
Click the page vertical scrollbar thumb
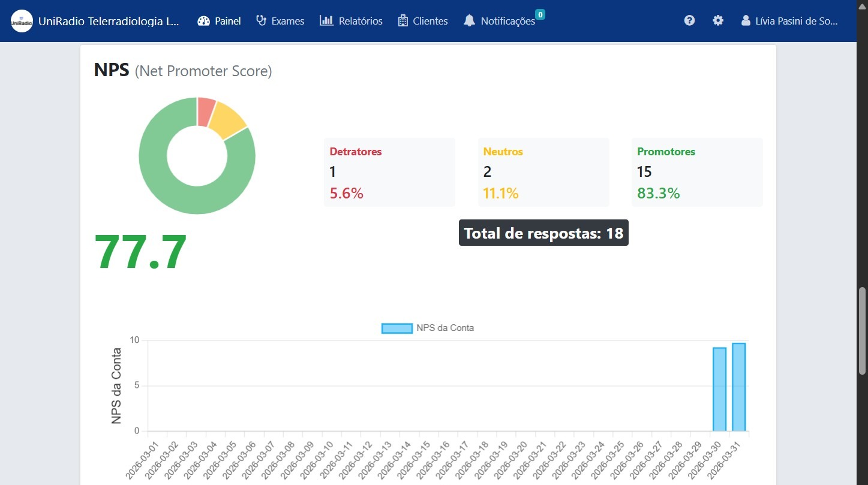coord(863,330)
